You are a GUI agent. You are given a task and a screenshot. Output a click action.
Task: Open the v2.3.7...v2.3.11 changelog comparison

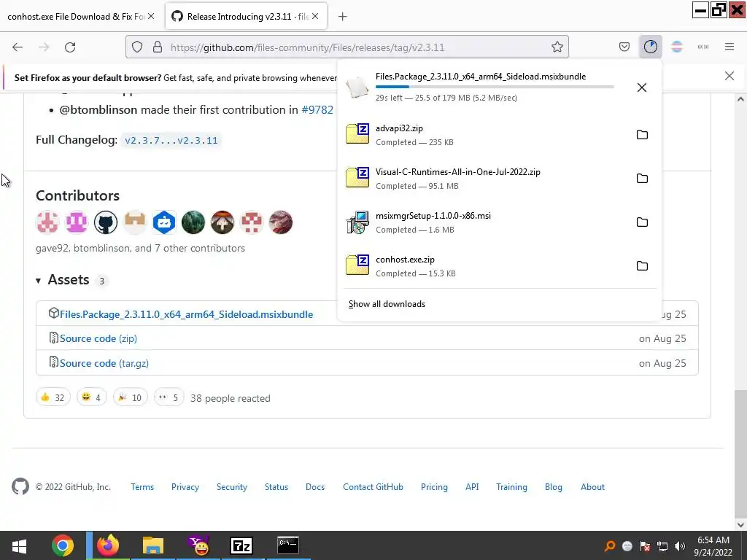[171, 141]
